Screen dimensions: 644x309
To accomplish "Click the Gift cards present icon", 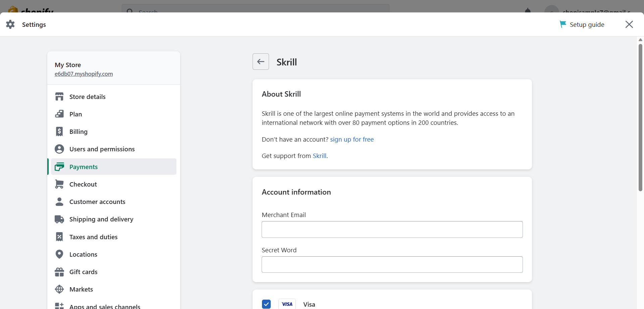I will click(x=59, y=272).
